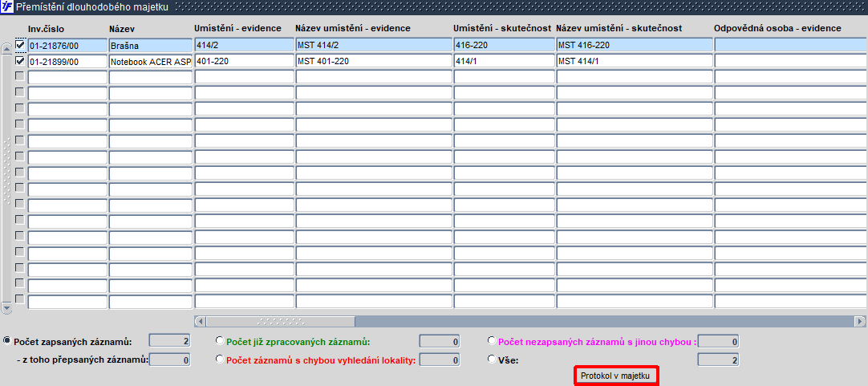868x386 pixels.
Task: Select the 'Počet již zpracovaných záznamů' radio button
Action: (220, 340)
